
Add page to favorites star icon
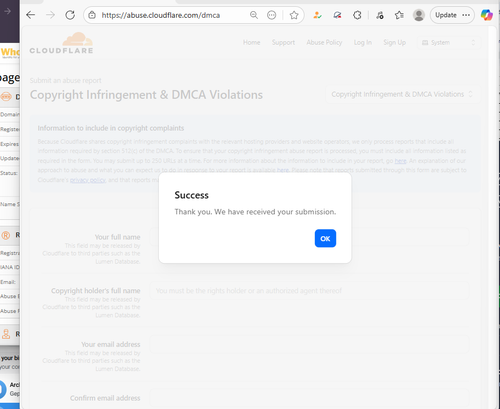pos(294,15)
